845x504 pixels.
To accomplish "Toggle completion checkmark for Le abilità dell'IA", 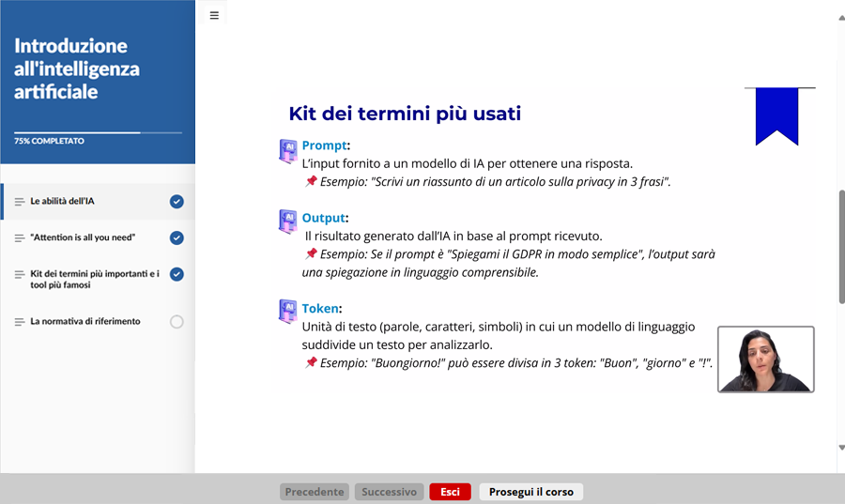I will coord(177,202).
